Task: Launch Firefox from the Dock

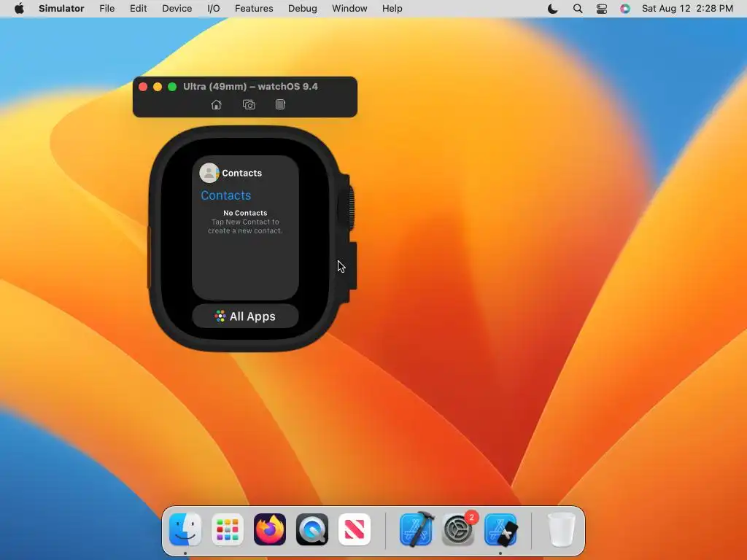Action: pyautogui.click(x=270, y=529)
